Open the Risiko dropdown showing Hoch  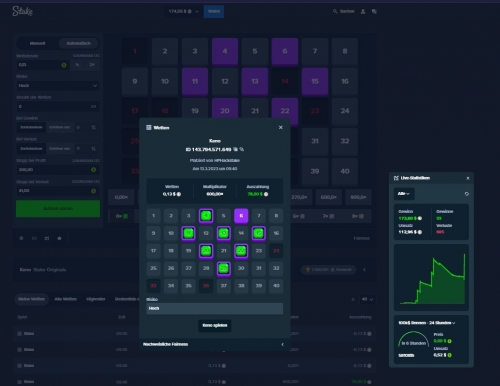click(58, 86)
